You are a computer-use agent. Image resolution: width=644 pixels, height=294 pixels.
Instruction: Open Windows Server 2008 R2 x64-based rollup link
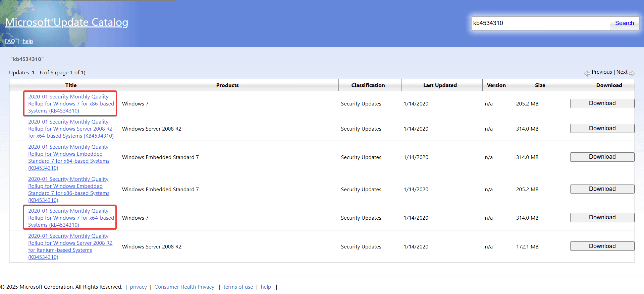pos(71,129)
